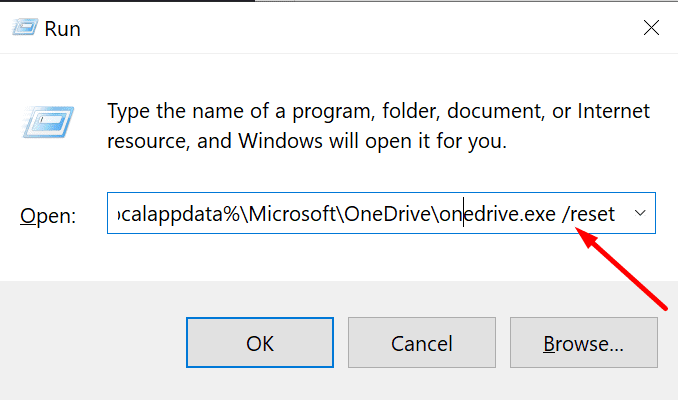This screenshot has width=678, height=400.
Task: Click the Cancel button
Action: point(422,344)
